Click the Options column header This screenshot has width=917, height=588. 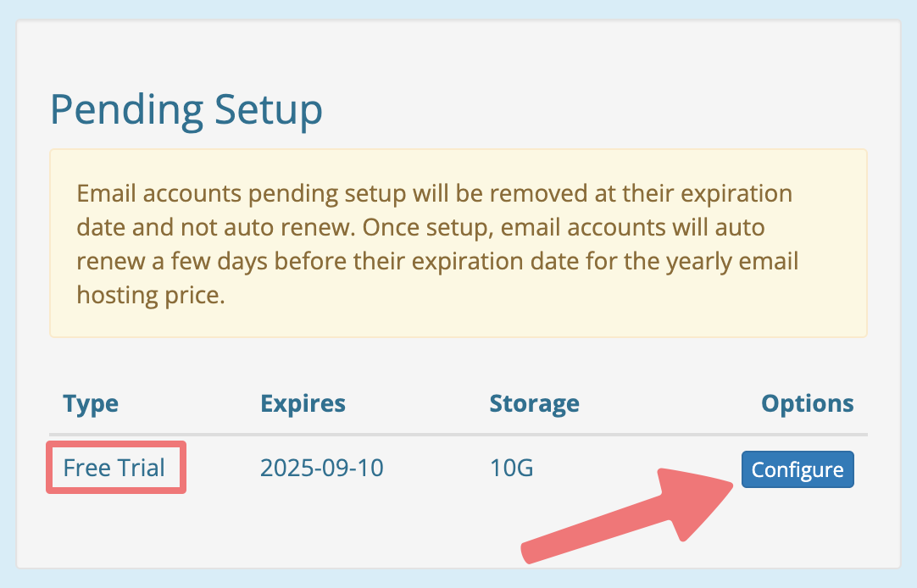[807, 403]
